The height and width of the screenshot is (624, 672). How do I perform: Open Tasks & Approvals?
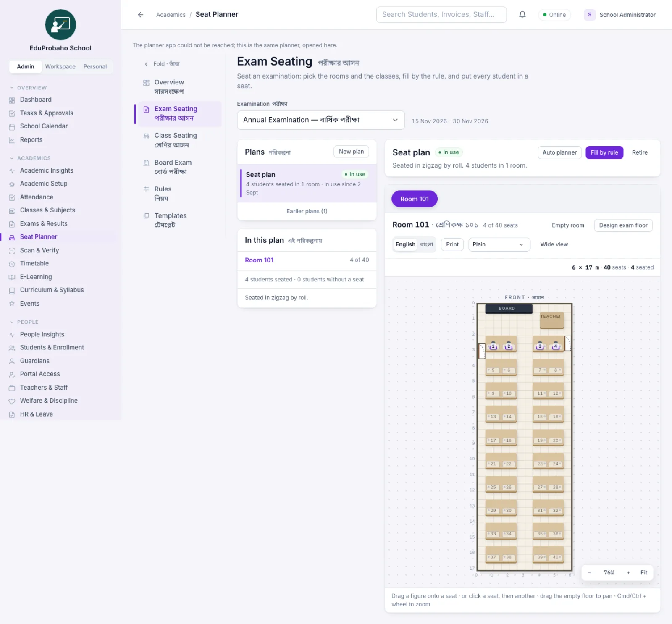46,113
